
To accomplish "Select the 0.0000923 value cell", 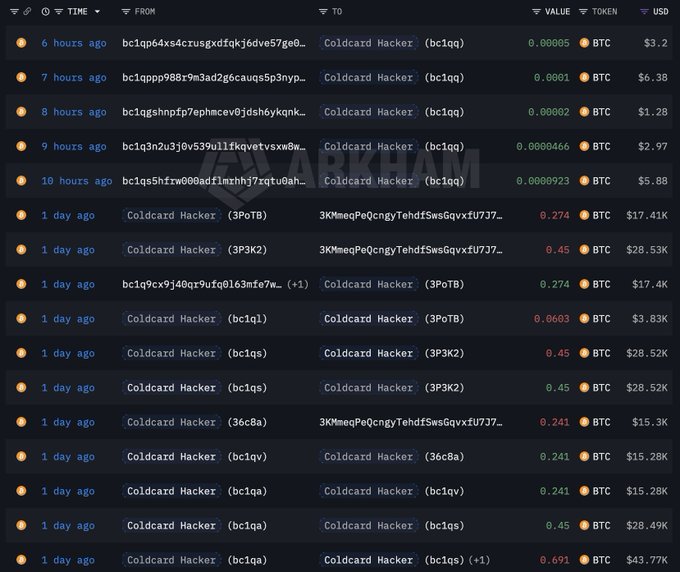I will coord(543,181).
